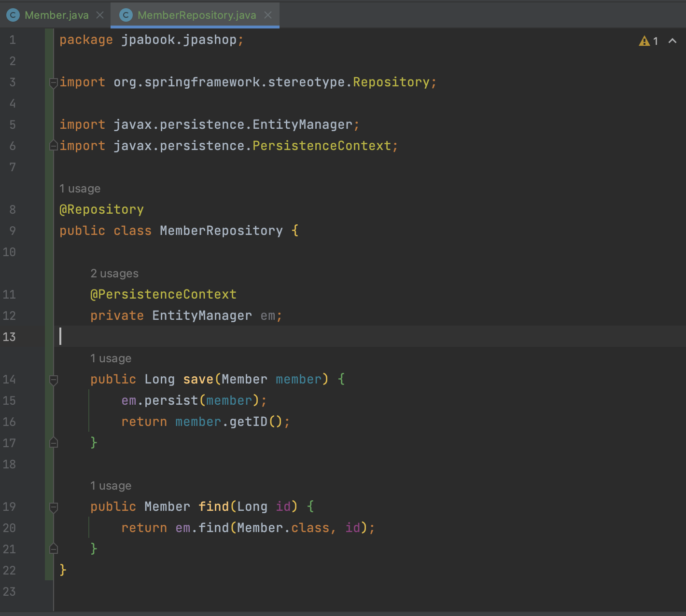Open the 2 usages hint above @PersistenceContext
Image resolution: width=686 pixels, height=616 pixels.
tap(114, 274)
